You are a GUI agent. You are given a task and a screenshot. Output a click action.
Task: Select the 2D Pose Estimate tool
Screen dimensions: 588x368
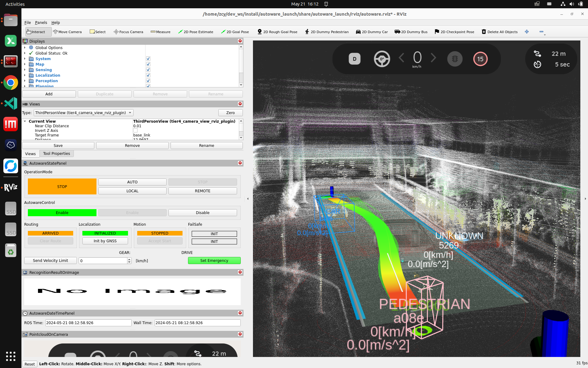pos(196,32)
